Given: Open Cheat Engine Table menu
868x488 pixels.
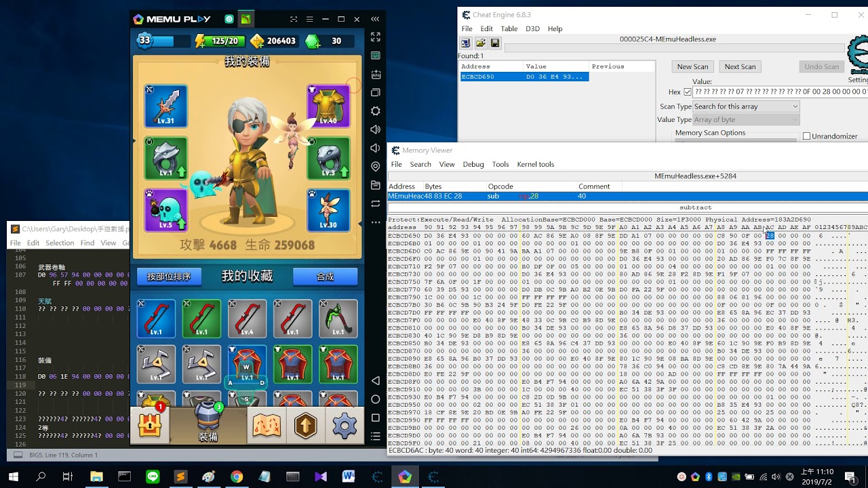Looking at the screenshot, I should click(x=509, y=29).
